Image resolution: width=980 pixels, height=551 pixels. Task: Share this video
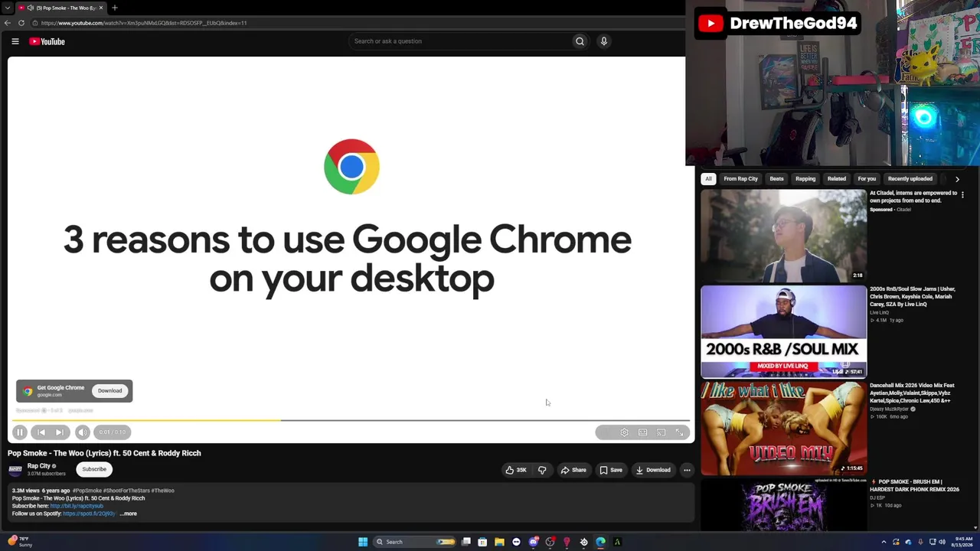pyautogui.click(x=573, y=470)
